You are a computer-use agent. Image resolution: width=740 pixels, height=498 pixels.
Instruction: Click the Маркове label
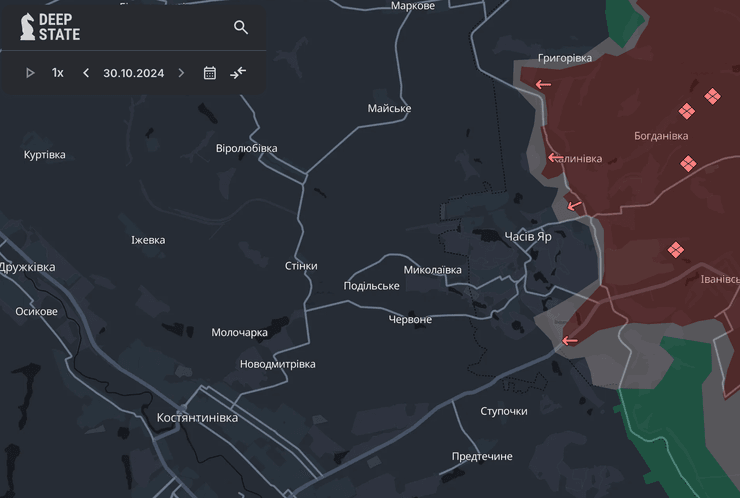pyautogui.click(x=413, y=6)
